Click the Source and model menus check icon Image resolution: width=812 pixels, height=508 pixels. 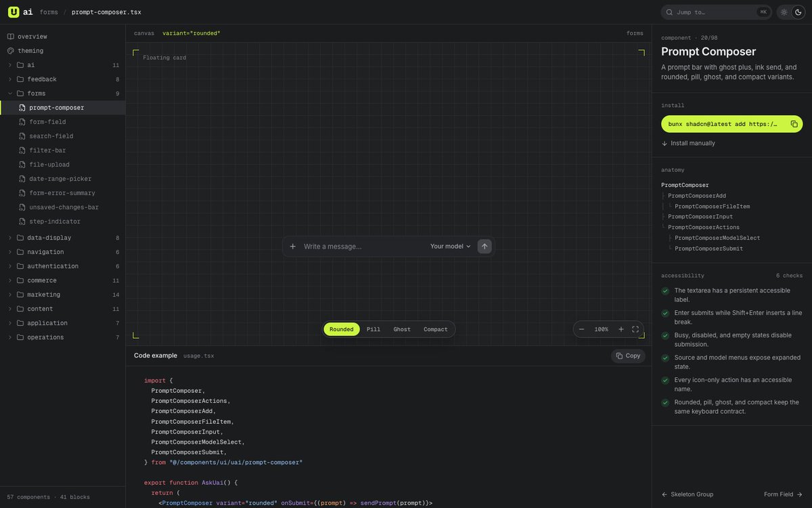tap(665, 358)
